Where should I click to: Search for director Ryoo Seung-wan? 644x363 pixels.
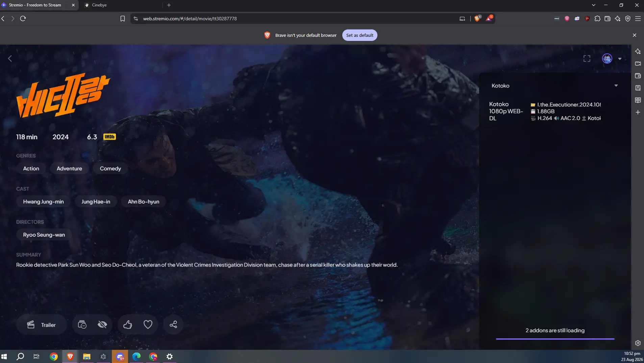[x=44, y=235]
